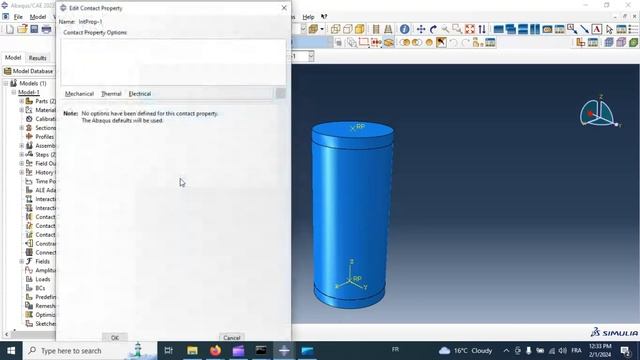Open the Windows Start menu
The image size is (640, 360).
[x=11, y=351]
